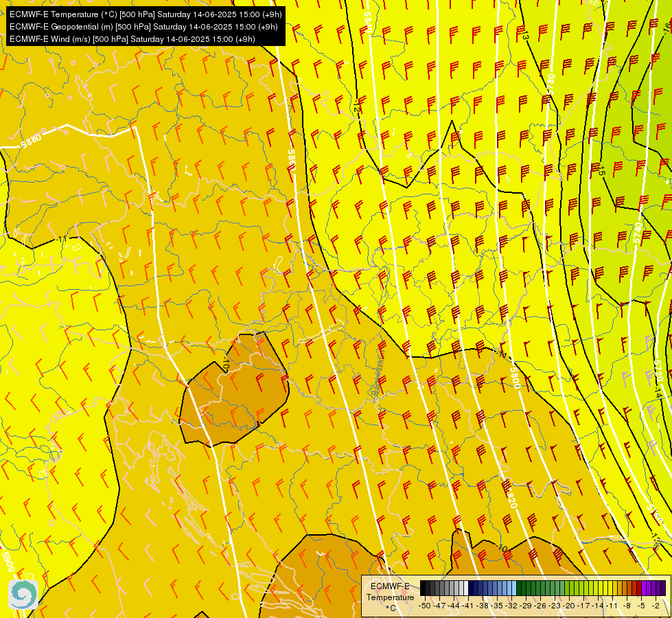Click the -5 value on the temperature scale
The height and width of the screenshot is (618, 672).
[x=640, y=606]
